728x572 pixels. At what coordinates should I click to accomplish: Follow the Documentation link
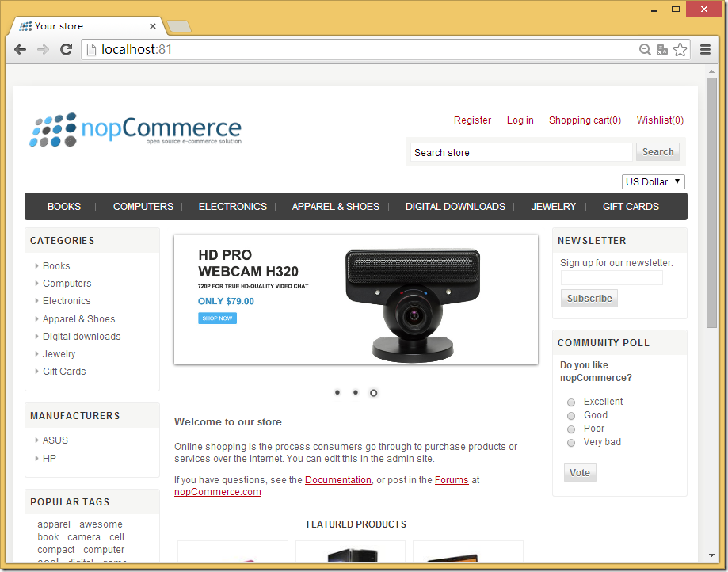338,480
